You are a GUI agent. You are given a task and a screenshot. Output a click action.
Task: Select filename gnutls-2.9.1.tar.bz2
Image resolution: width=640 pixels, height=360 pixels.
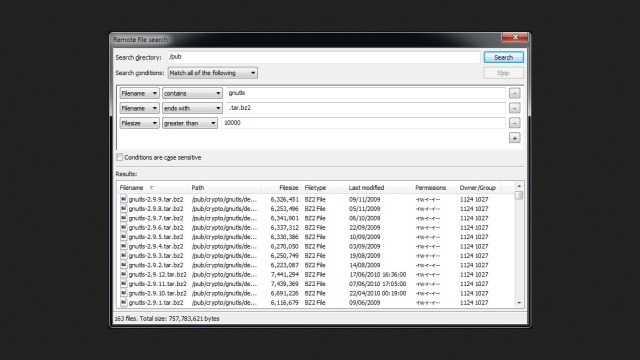click(x=156, y=303)
